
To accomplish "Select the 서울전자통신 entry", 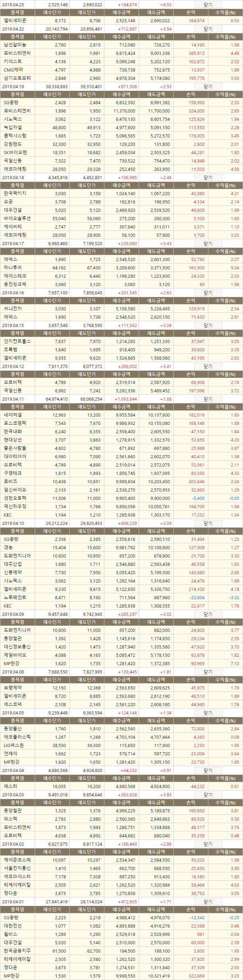I will 17,868.
